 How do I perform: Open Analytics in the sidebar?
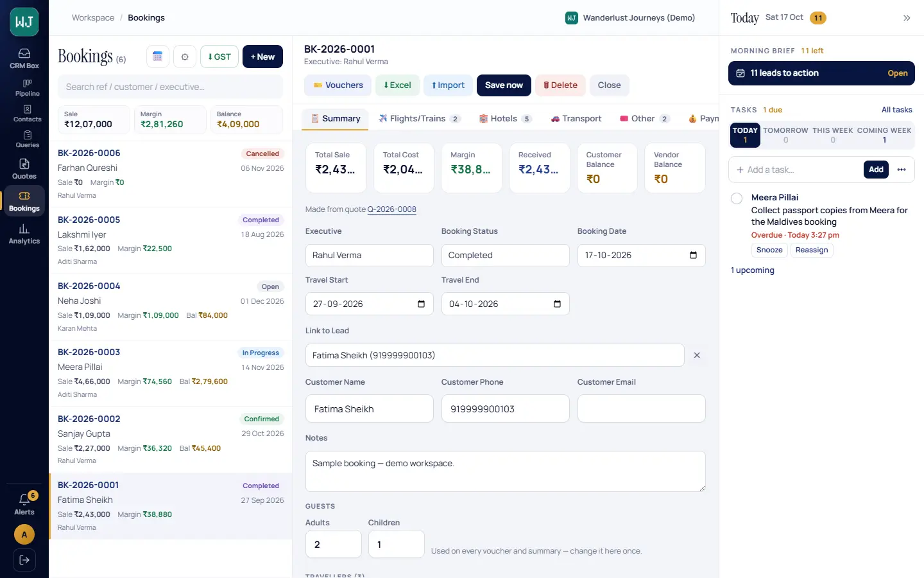[24, 234]
